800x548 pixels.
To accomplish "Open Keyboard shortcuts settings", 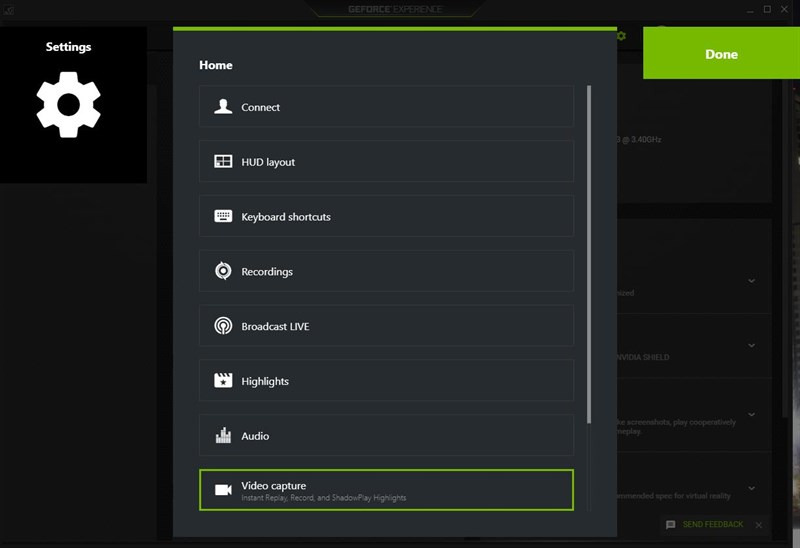I will (x=386, y=216).
